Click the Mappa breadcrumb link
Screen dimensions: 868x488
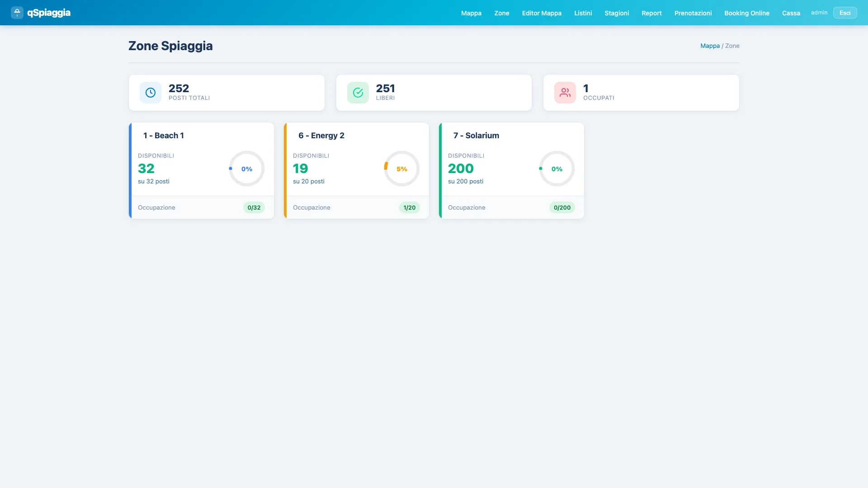(710, 46)
